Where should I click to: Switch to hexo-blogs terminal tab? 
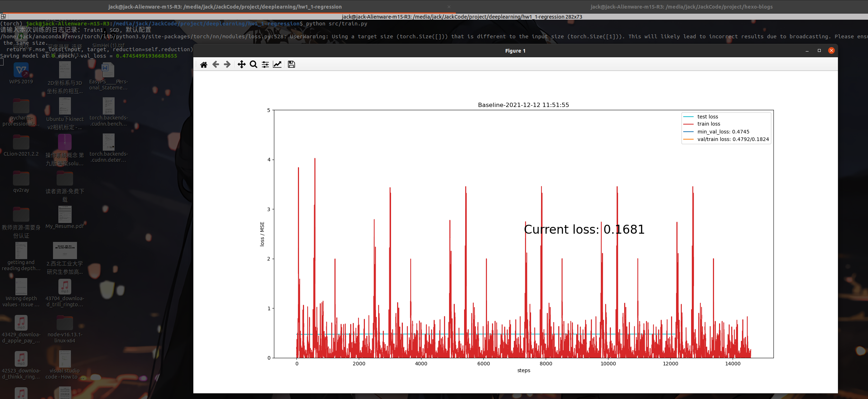click(x=681, y=7)
